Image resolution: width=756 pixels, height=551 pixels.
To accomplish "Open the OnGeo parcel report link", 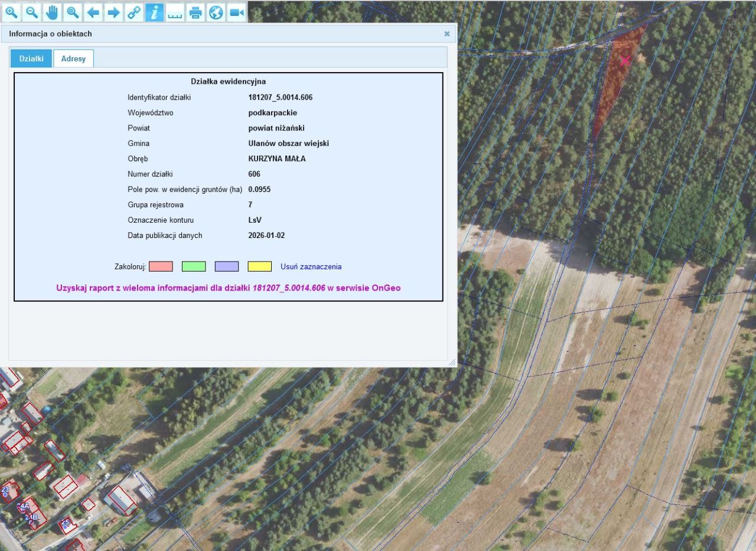I will tap(229, 288).
